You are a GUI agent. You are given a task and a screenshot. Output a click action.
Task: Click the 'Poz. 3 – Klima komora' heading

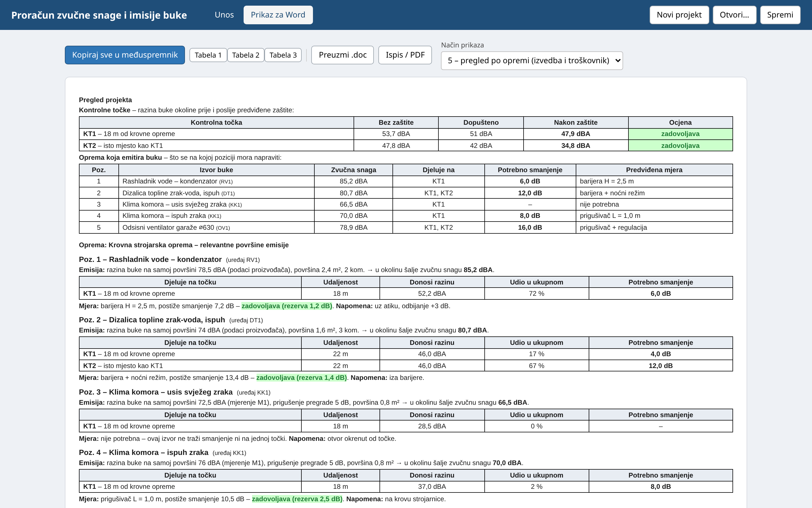click(x=156, y=392)
